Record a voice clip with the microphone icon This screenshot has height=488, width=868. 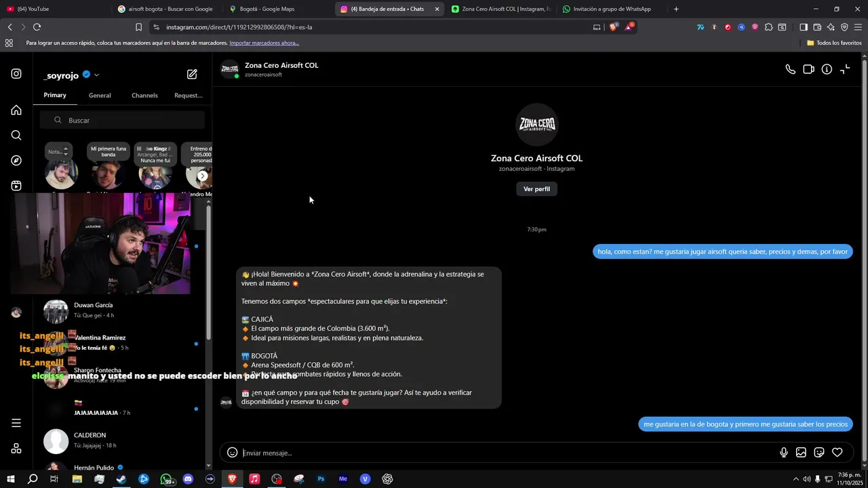[x=784, y=453]
